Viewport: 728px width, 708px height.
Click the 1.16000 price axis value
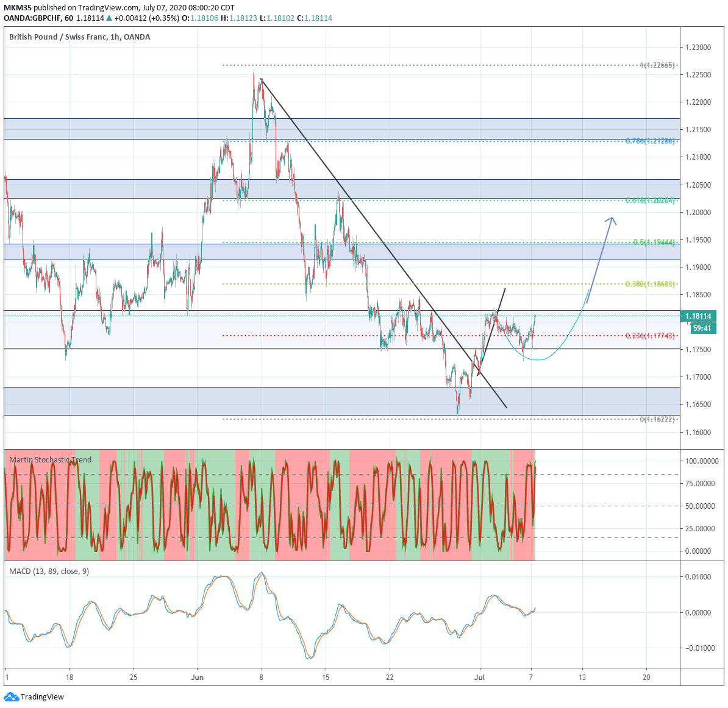pyautogui.click(x=698, y=433)
